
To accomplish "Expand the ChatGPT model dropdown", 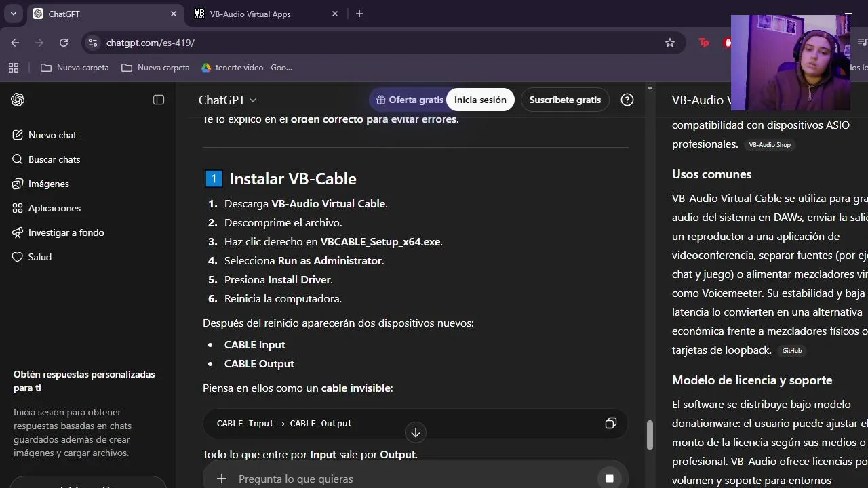I will pos(227,100).
